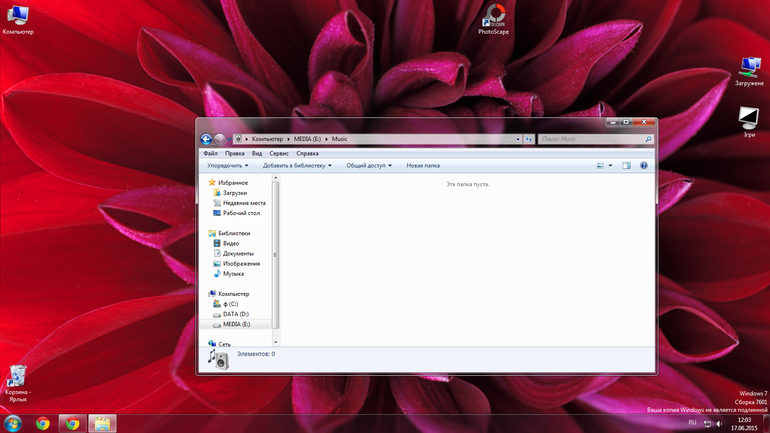Open the Windows Start button

coord(13,423)
